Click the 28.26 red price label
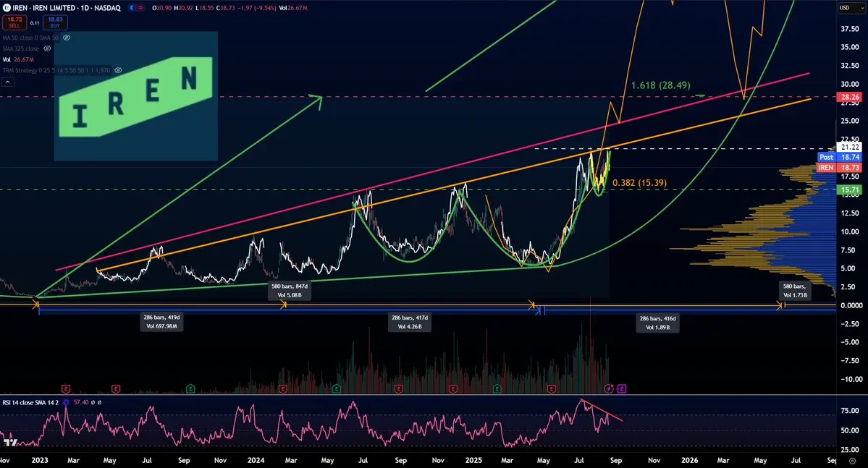Screen dimensions: 868x468 click(x=850, y=97)
